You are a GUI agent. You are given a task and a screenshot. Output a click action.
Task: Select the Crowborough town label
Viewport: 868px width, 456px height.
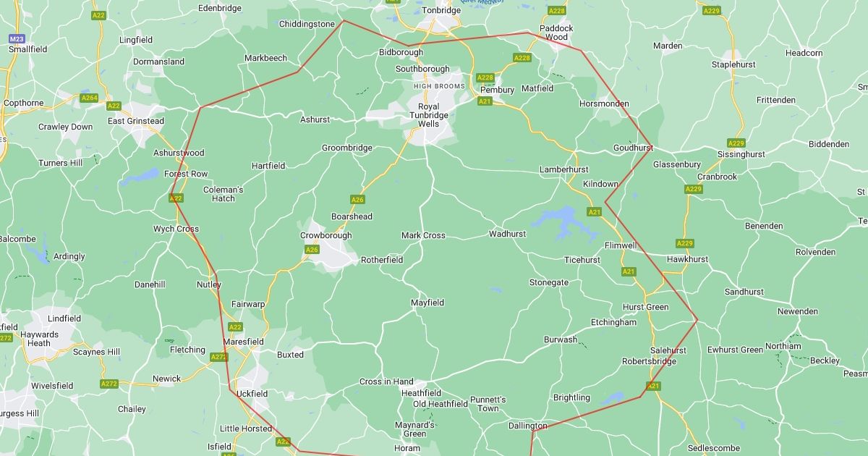[326, 235]
